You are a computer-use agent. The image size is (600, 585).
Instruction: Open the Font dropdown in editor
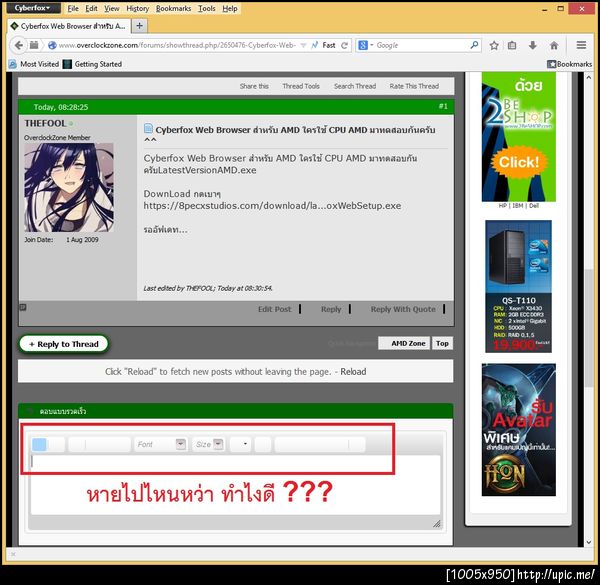coord(161,444)
